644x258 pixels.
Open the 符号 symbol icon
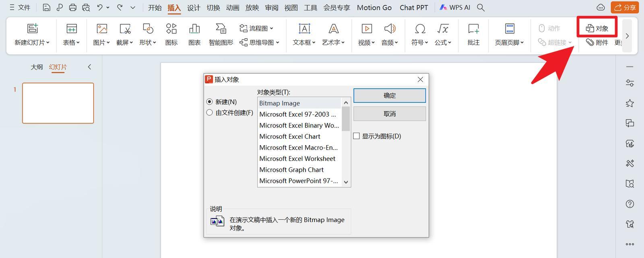[420, 29]
